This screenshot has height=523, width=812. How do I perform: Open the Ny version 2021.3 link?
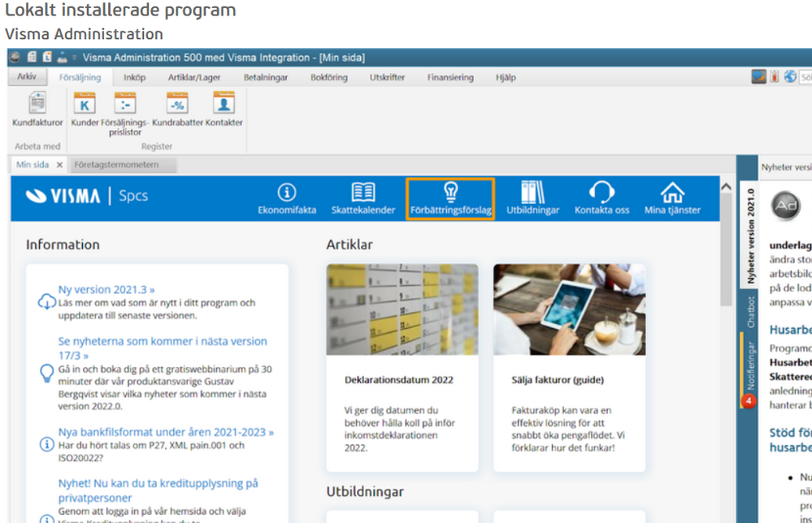[106, 289]
